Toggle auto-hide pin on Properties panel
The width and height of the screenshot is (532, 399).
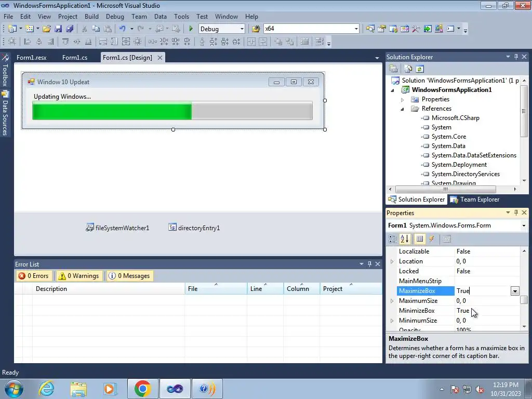point(516,212)
